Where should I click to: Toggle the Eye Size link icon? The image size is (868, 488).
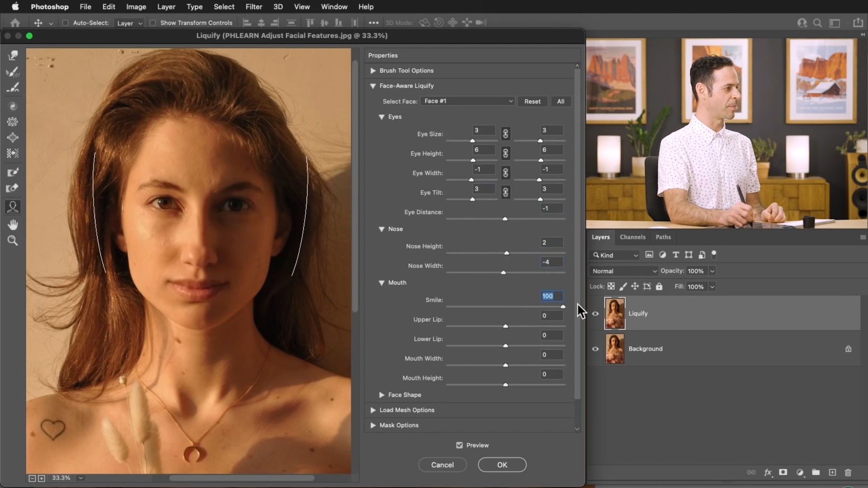tap(505, 133)
